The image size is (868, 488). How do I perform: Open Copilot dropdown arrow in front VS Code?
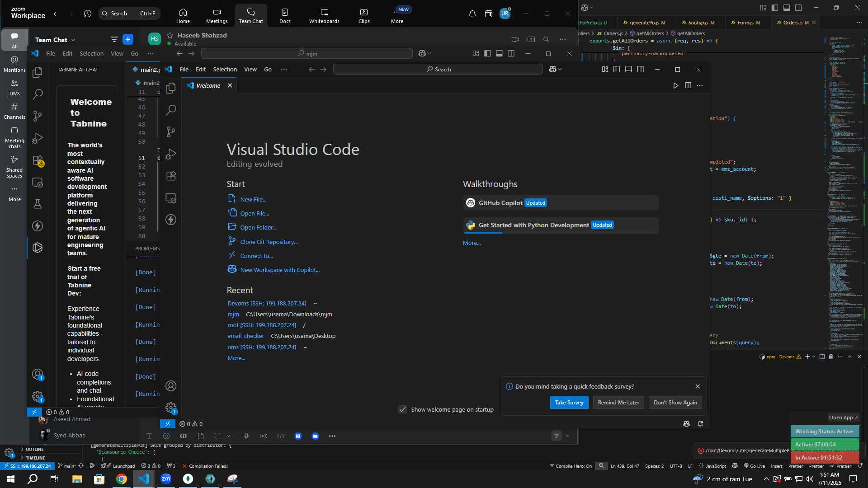pos(560,69)
